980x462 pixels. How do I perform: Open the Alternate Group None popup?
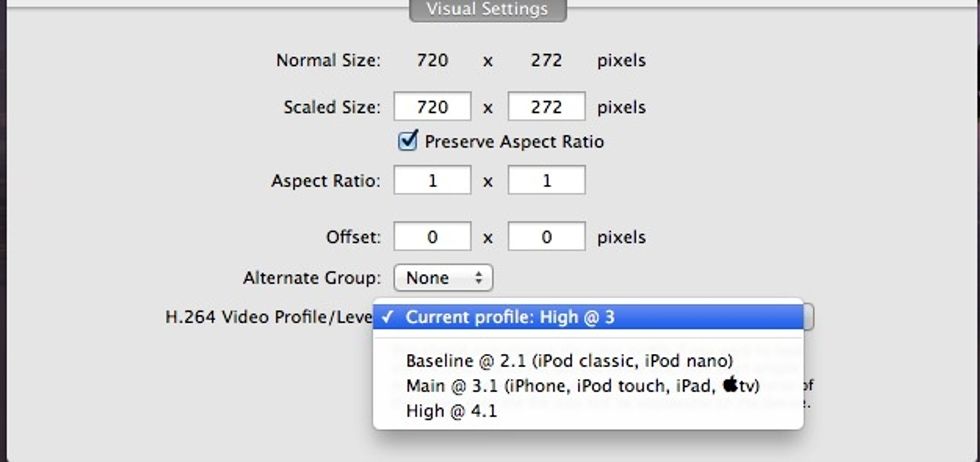click(x=443, y=278)
